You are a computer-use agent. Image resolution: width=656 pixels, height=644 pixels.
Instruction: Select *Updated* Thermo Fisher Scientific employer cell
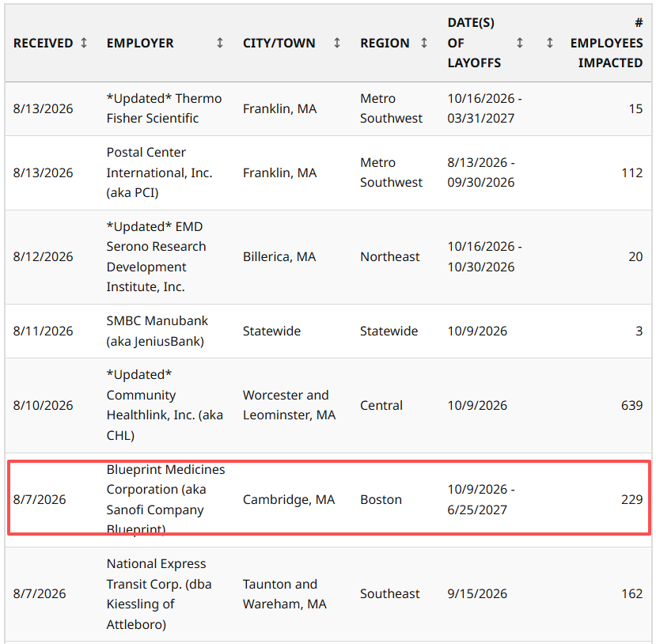[164, 108]
